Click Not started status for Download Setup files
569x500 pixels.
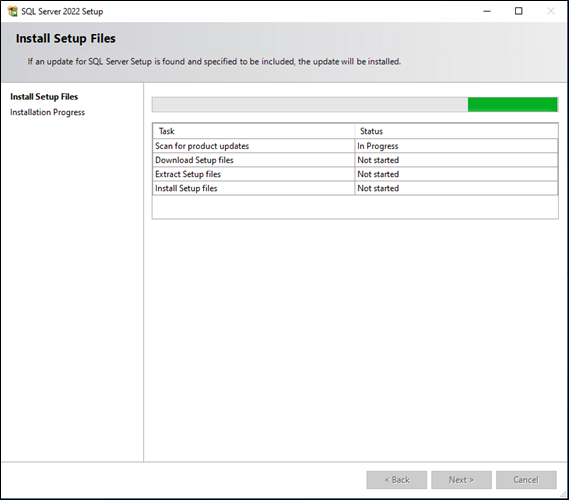456,160
